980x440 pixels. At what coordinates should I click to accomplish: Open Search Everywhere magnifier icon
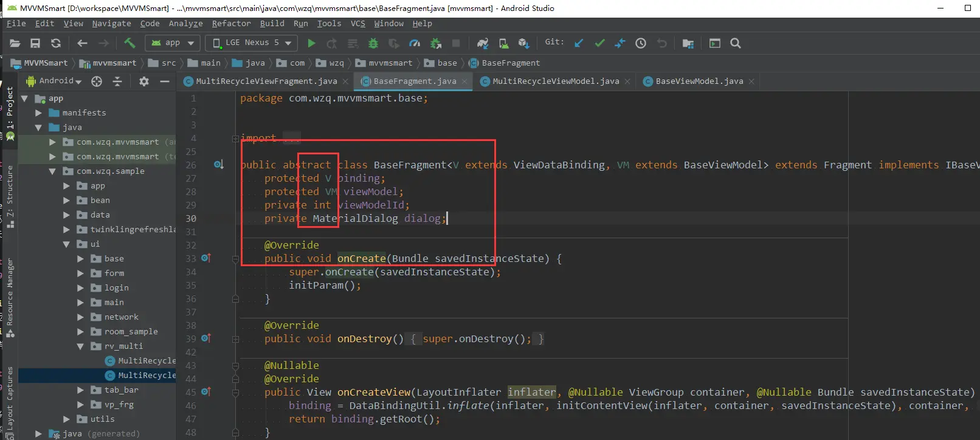pos(736,43)
